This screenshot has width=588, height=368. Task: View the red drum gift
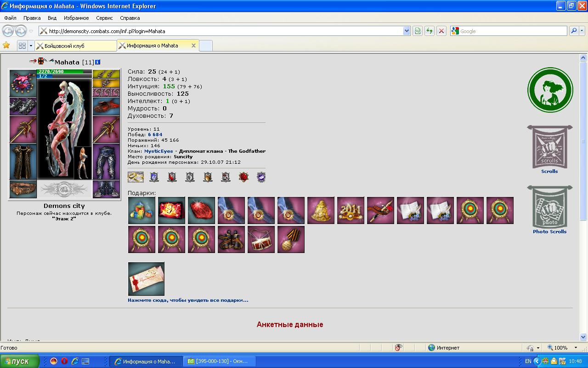tap(261, 239)
